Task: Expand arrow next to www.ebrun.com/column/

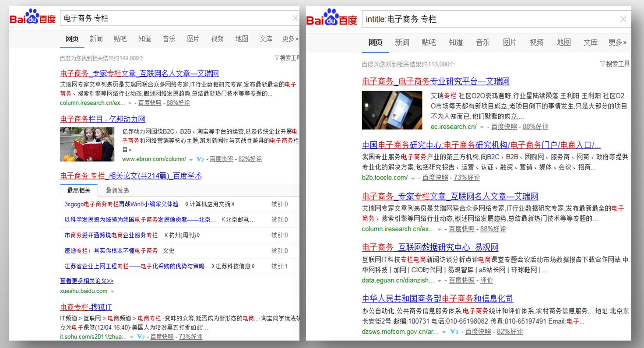Action: coord(191,159)
